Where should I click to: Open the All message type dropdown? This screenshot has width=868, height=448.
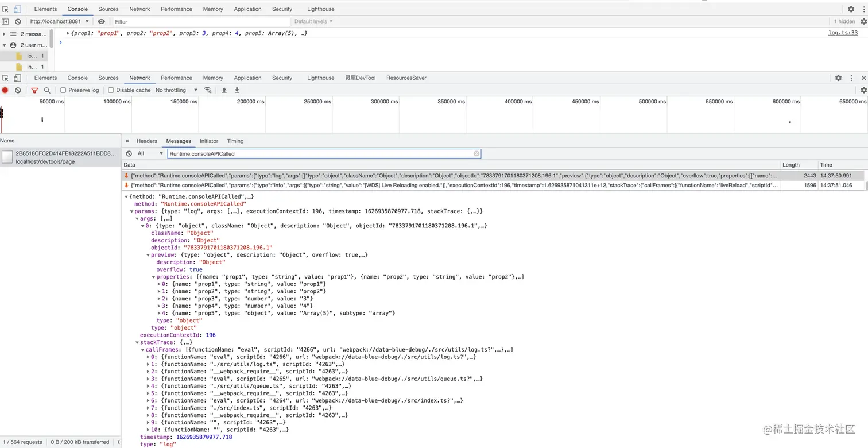pos(150,153)
